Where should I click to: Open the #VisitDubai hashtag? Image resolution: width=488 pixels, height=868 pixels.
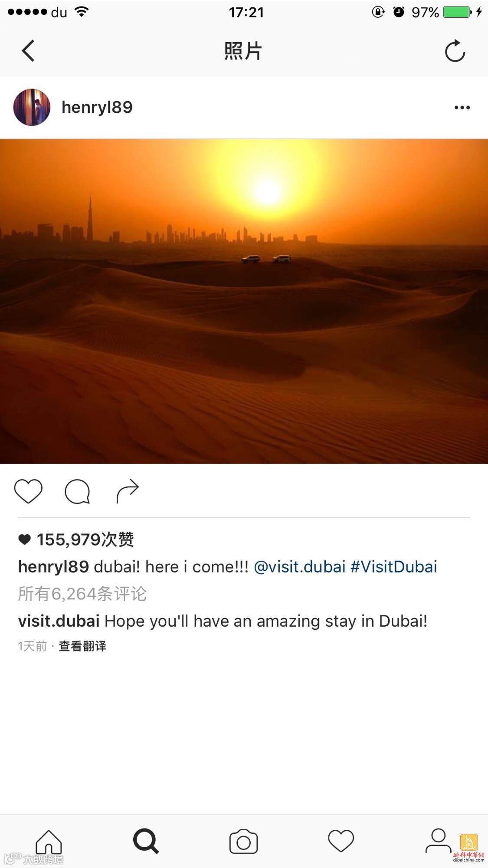(x=394, y=567)
